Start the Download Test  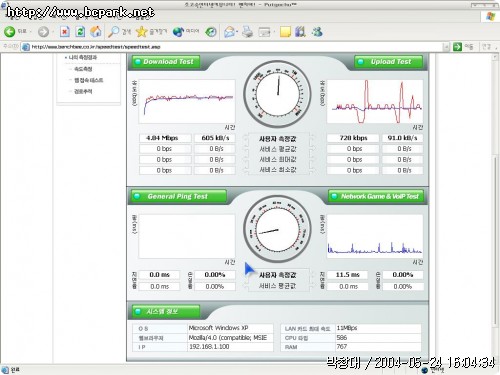[x=166, y=62]
